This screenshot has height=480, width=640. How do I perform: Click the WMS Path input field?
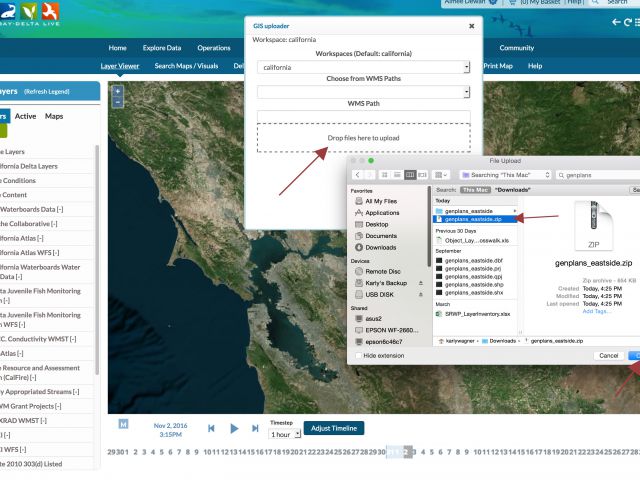point(363,116)
